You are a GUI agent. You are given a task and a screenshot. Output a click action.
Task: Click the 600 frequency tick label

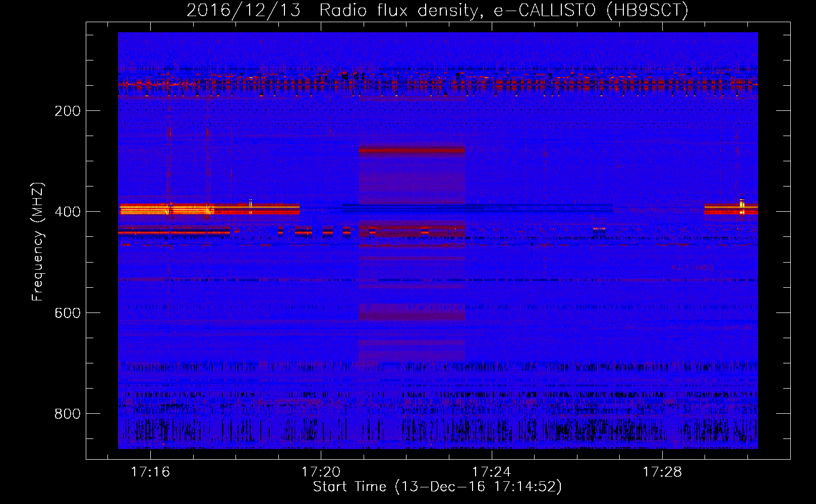click(68, 313)
